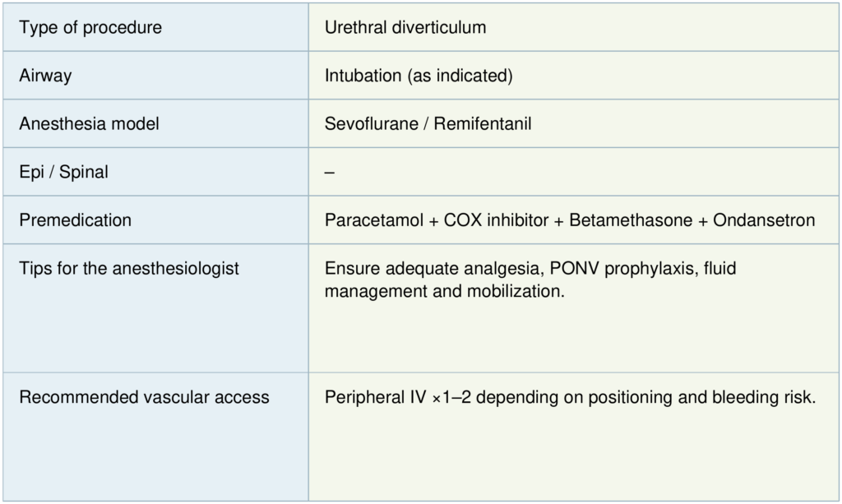
Task: Select the 'Intubation (as indicated)' text
Action: coord(419,76)
